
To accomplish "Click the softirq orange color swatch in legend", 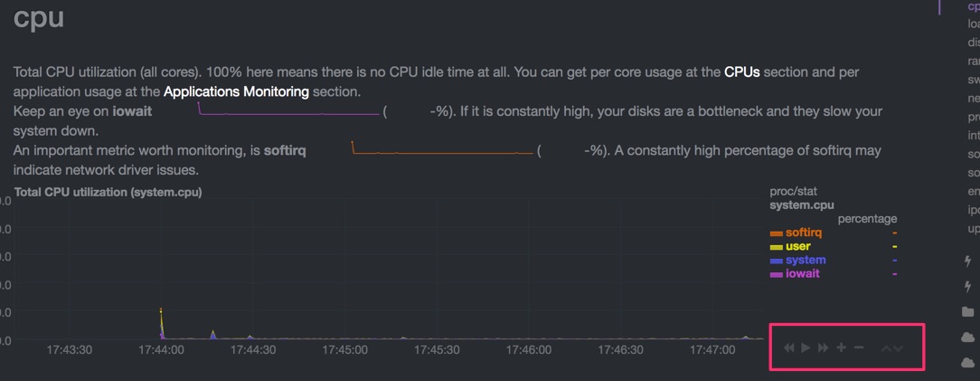I will [x=777, y=233].
